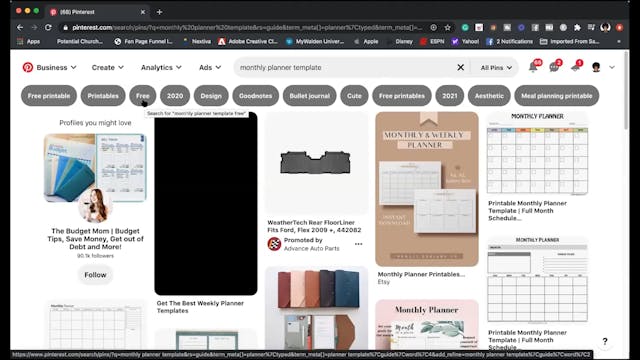Open Get The Best Weekly Planner Templates link

coord(200,307)
